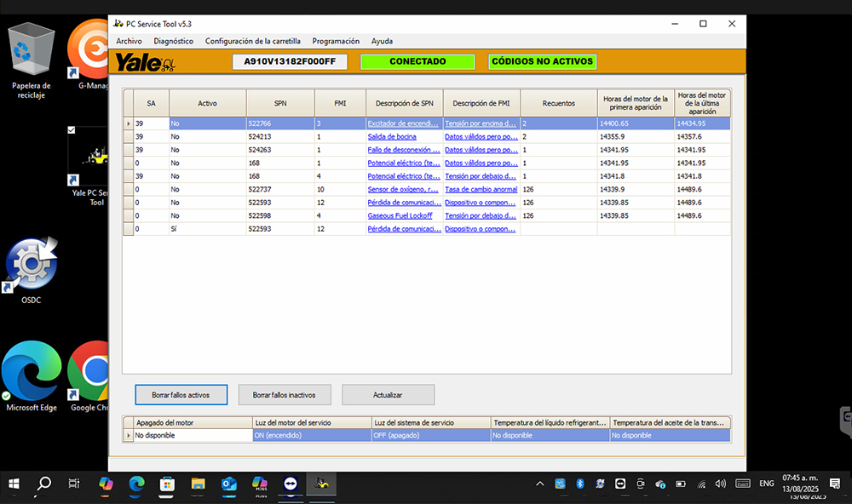Image resolution: width=852 pixels, height=504 pixels.
Task: Select Papelera de reciclaje desktop icon
Action: coord(31,60)
